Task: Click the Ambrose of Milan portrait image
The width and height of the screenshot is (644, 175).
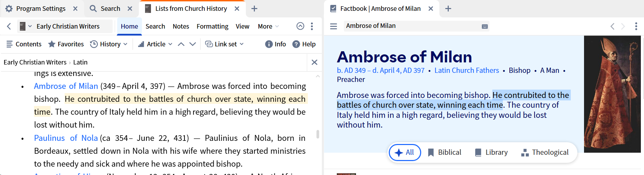Action: point(612,94)
